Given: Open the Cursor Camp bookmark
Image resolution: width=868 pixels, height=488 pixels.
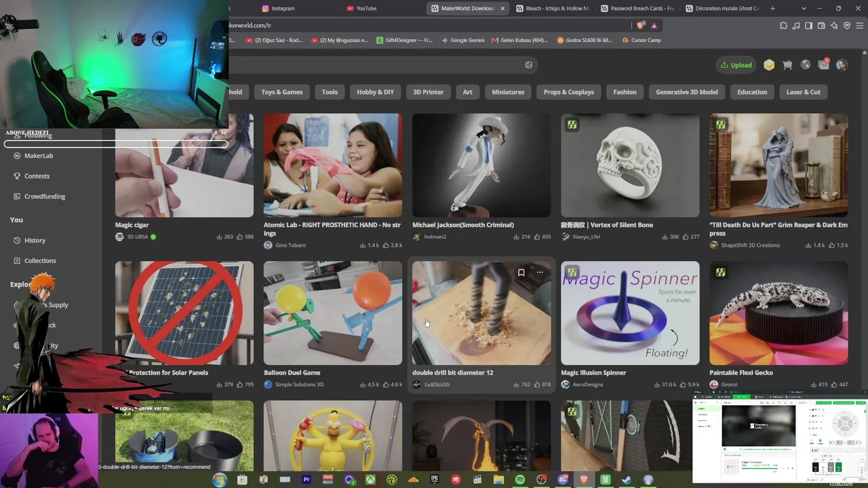Looking at the screenshot, I should (x=642, y=40).
